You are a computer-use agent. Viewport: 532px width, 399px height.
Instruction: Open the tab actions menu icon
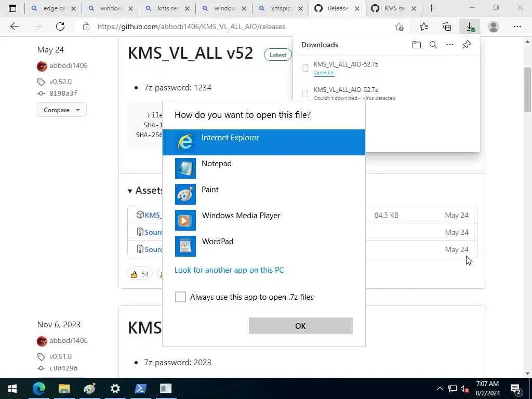tap(12, 8)
